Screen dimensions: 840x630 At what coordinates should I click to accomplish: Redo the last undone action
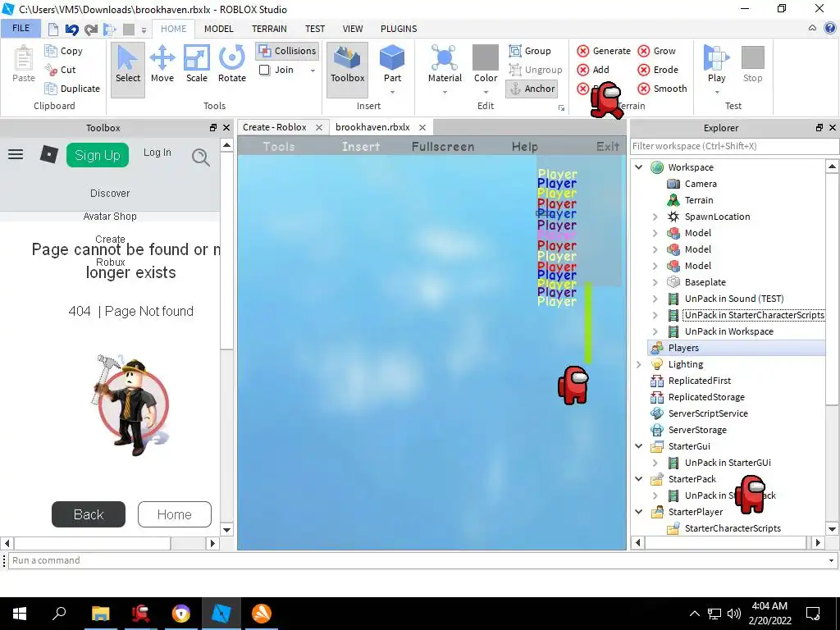[91, 29]
